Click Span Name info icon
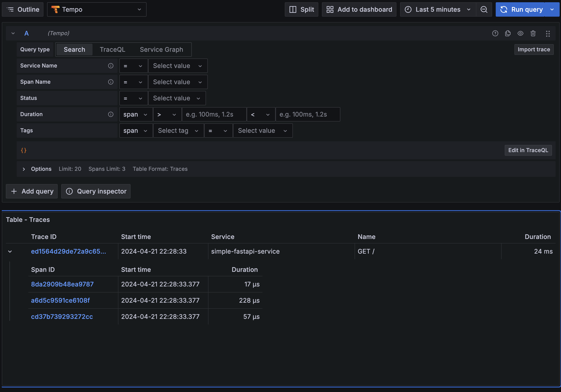561x392 pixels. pos(111,82)
